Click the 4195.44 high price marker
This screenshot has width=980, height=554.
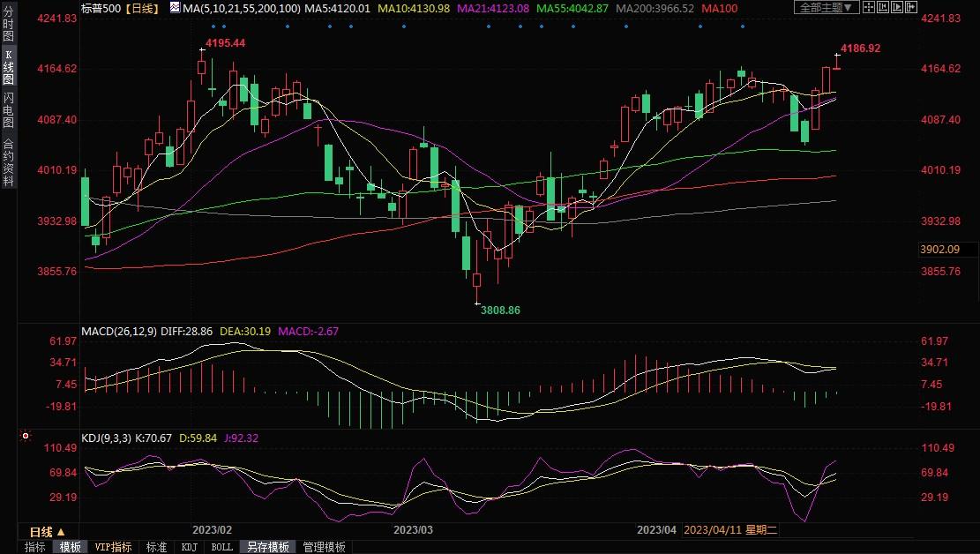click(225, 42)
